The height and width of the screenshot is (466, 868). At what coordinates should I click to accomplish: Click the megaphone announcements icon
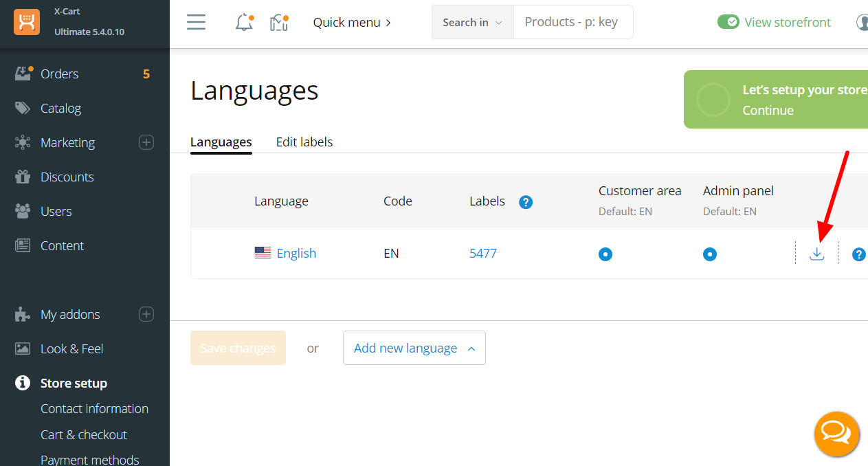[x=278, y=22]
